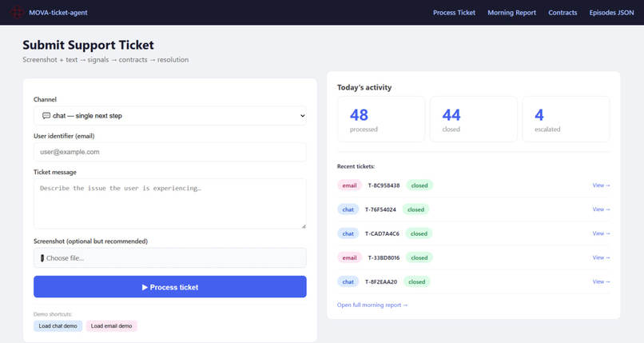Image resolution: width=644 pixels, height=343 pixels.
Task: Load the chat demo shortcut
Action: point(58,325)
